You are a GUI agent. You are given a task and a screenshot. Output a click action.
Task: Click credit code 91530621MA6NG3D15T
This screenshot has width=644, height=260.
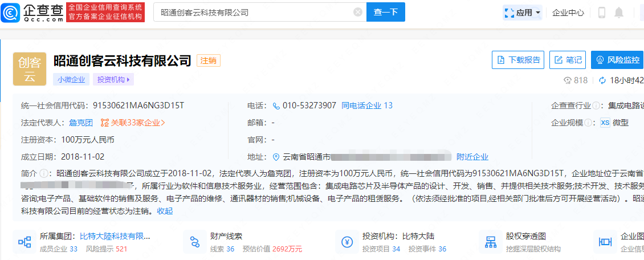click(138, 105)
